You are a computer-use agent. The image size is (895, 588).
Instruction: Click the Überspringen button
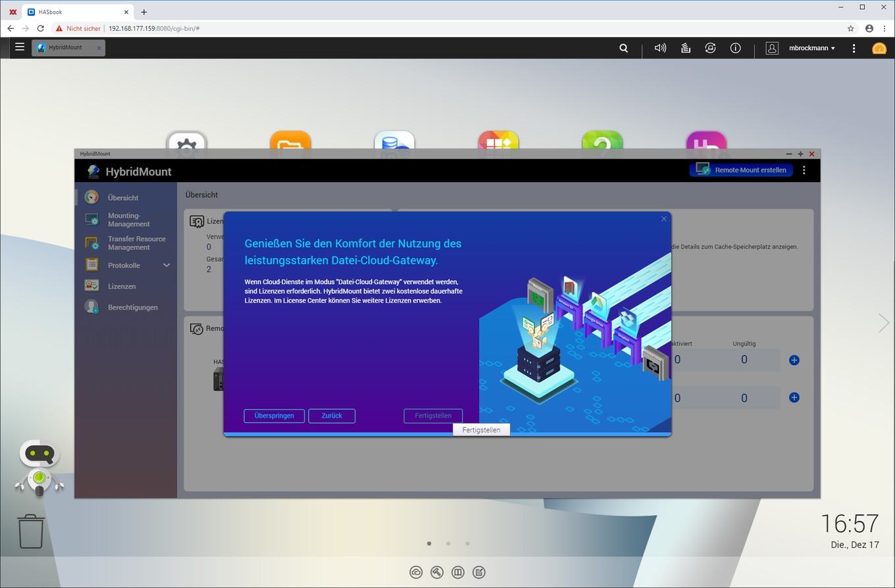(274, 416)
